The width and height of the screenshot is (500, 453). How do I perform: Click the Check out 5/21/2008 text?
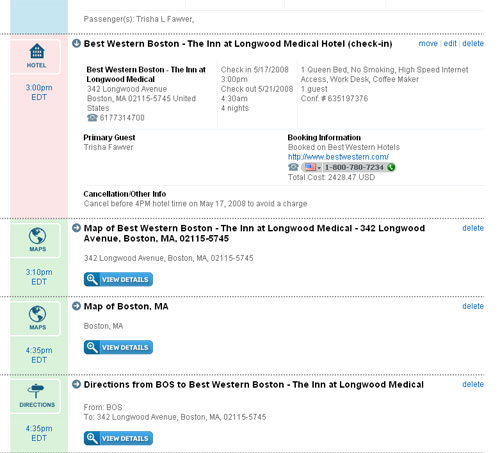257,89
